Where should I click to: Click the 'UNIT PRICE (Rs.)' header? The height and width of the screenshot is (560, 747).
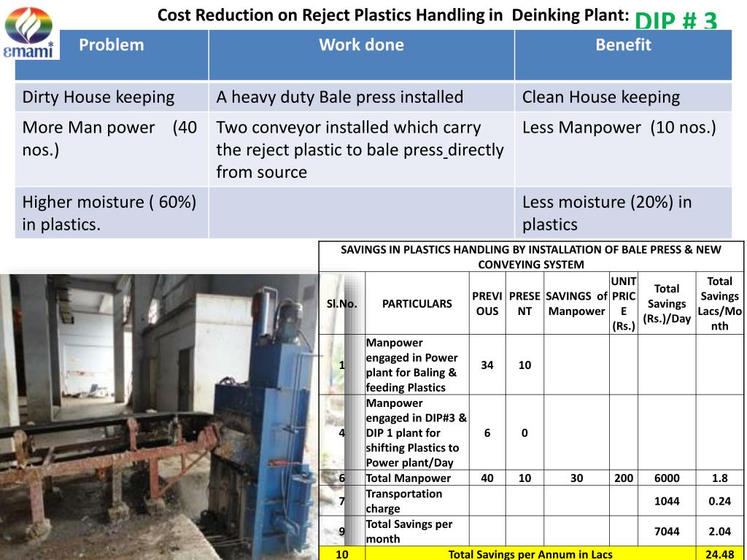(624, 303)
